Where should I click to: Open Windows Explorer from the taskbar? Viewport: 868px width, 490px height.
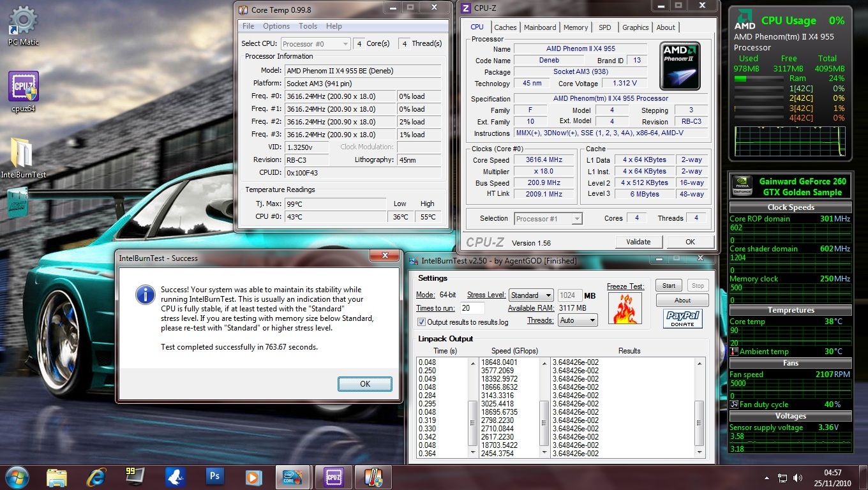point(57,477)
